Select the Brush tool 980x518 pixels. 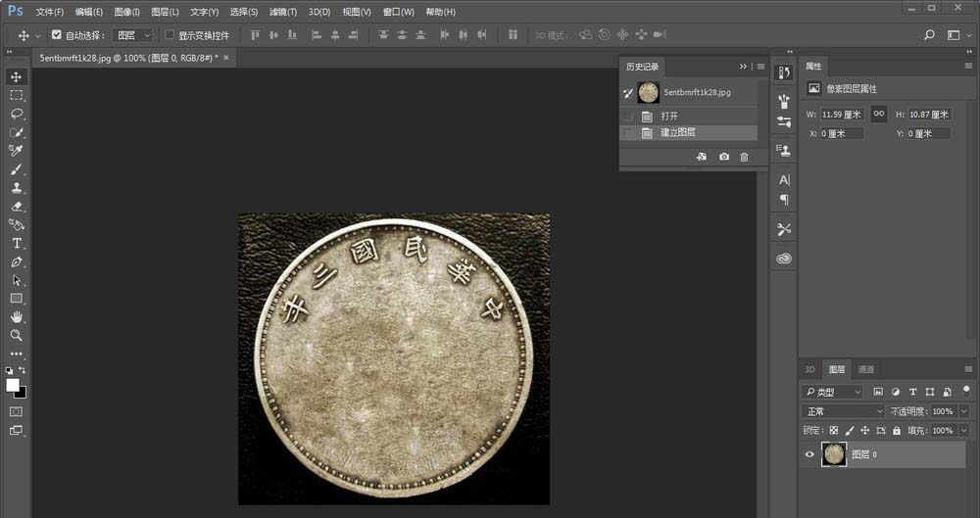[17, 169]
